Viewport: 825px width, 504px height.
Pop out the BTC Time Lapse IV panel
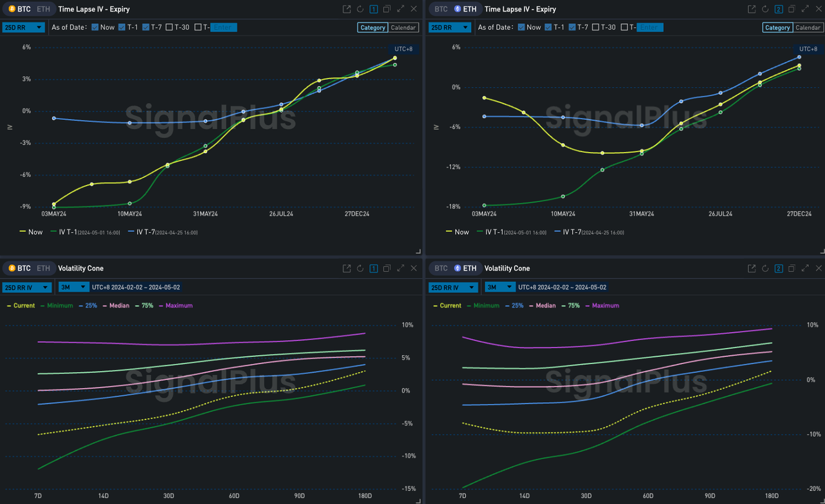click(347, 9)
